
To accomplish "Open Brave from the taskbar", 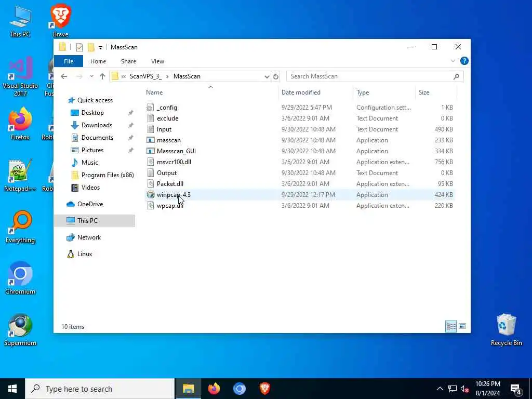I will (x=265, y=389).
